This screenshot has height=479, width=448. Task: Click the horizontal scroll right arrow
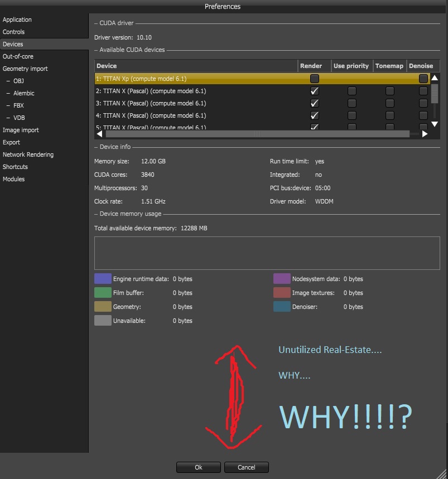click(425, 134)
